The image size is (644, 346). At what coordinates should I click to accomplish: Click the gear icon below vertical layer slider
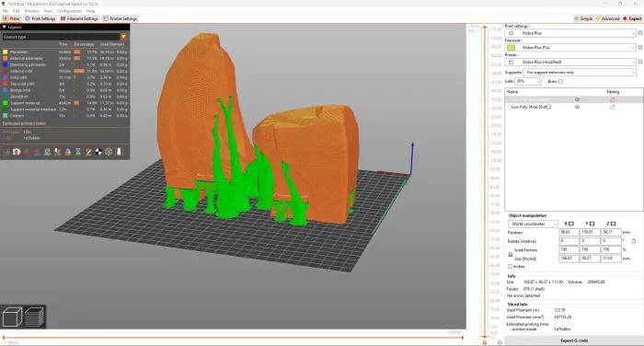[x=500, y=342]
